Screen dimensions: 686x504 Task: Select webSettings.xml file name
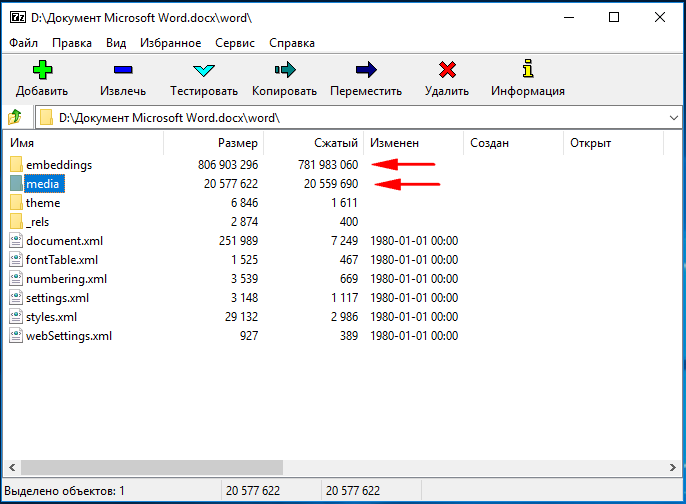tap(69, 336)
